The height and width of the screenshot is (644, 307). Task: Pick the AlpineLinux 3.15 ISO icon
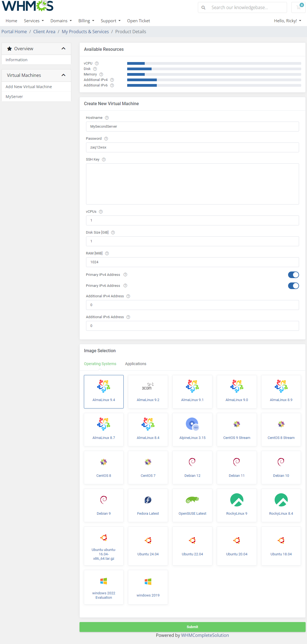click(192, 424)
